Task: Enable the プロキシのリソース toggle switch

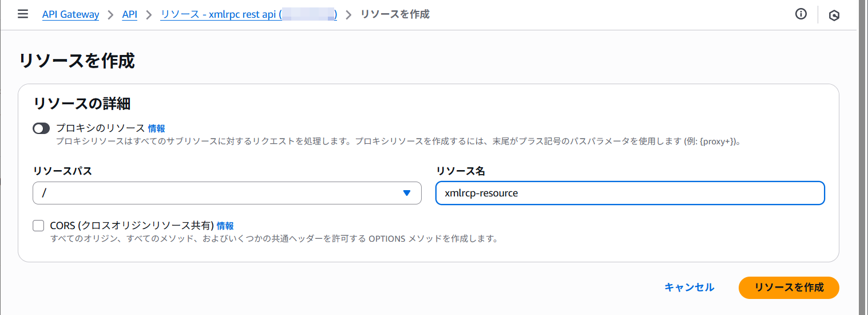Action: (x=41, y=129)
